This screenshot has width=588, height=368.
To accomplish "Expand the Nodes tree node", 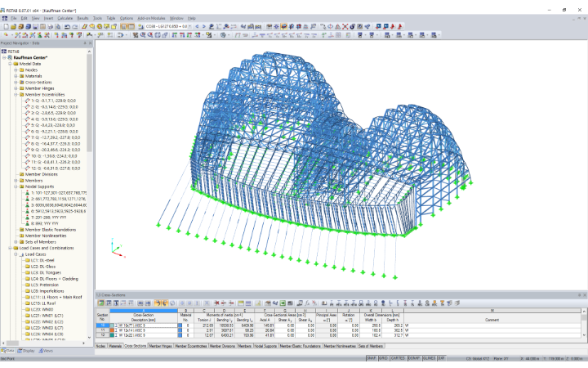I will click(x=16, y=70).
